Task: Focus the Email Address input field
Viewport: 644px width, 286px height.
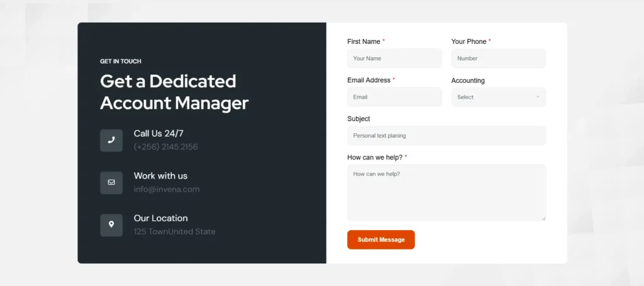Action: [394, 97]
